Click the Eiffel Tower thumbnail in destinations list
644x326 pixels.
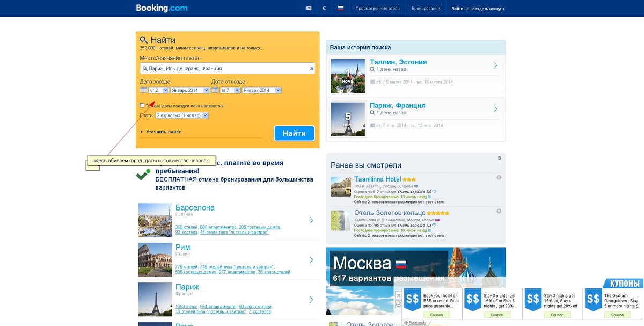[x=155, y=300]
